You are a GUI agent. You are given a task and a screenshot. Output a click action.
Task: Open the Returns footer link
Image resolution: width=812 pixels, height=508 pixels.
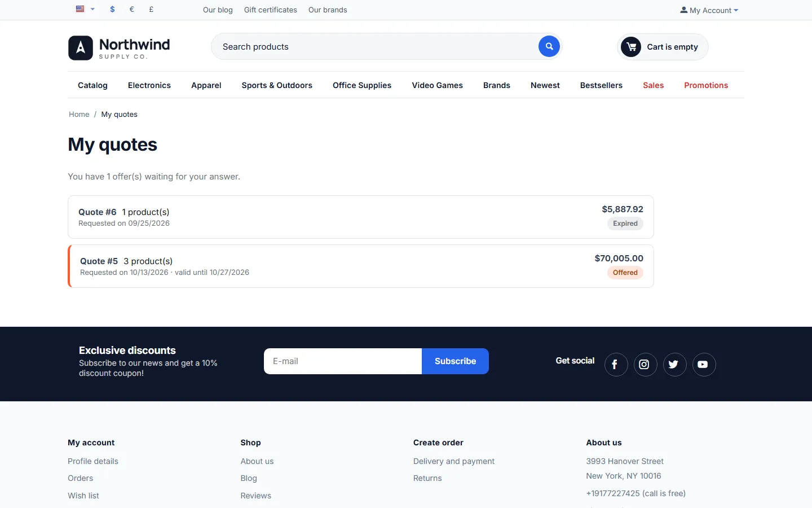click(427, 478)
